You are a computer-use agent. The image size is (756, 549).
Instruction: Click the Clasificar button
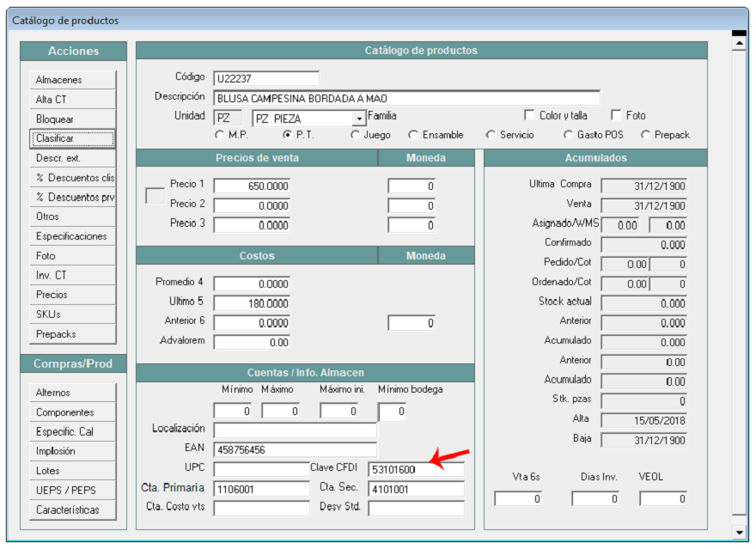pyautogui.click(x=71, y=138)
